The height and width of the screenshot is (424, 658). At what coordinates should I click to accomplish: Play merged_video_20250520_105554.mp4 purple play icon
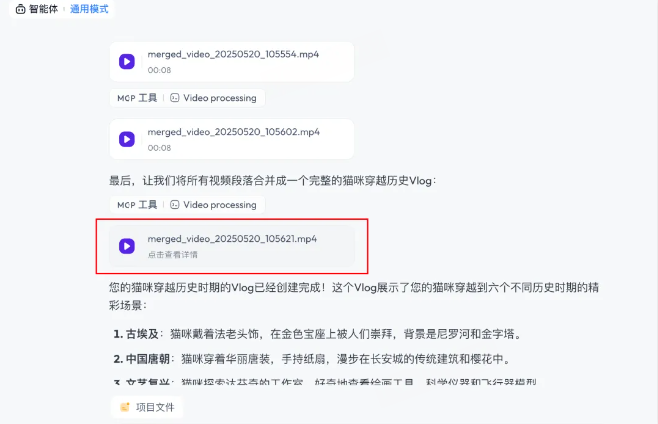click(127, 61)
